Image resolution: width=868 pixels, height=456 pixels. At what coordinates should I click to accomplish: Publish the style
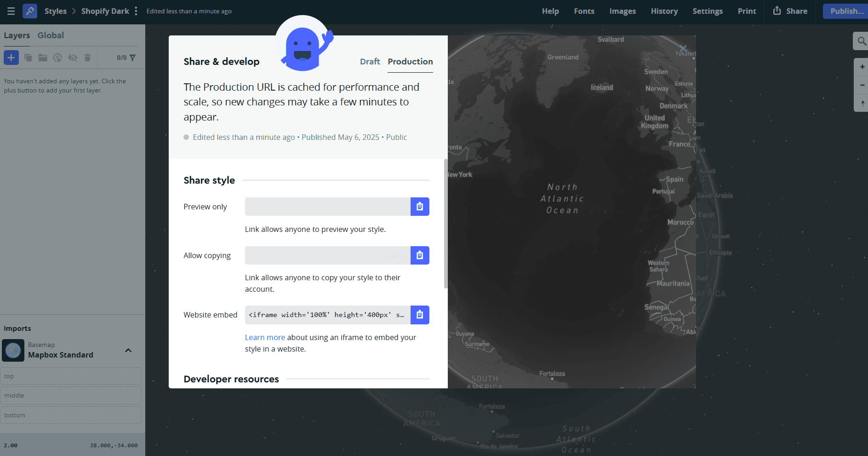point(846,11)
